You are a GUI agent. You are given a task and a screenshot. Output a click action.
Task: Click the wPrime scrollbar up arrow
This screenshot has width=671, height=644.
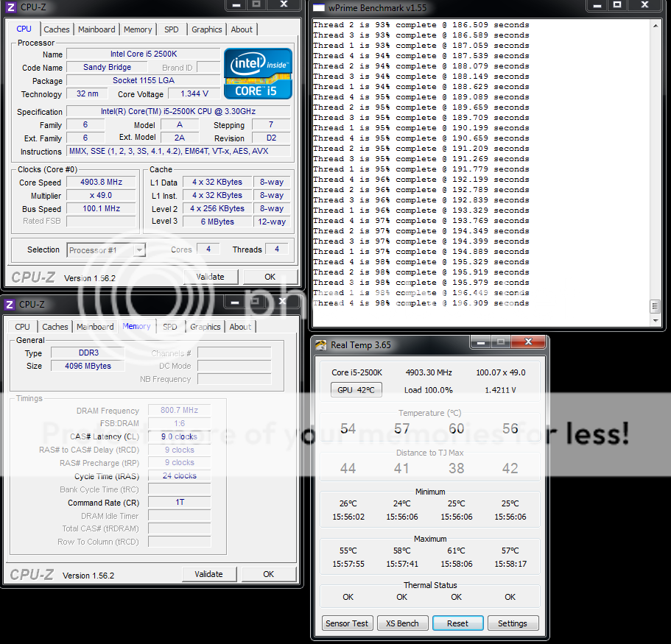tap(656, 26)
